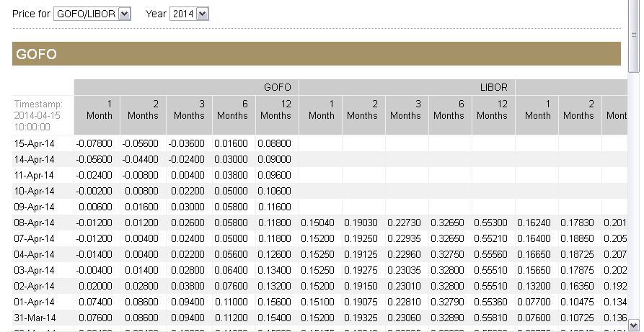This screenshot has height=332, width=644.
Task: Click the 0.11600 value for 09-Apr-14
Action: [x=274, y=207]
